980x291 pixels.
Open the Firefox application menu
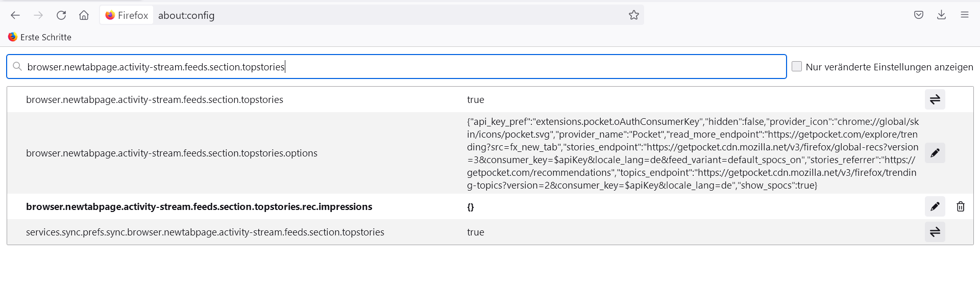point(965,15)
